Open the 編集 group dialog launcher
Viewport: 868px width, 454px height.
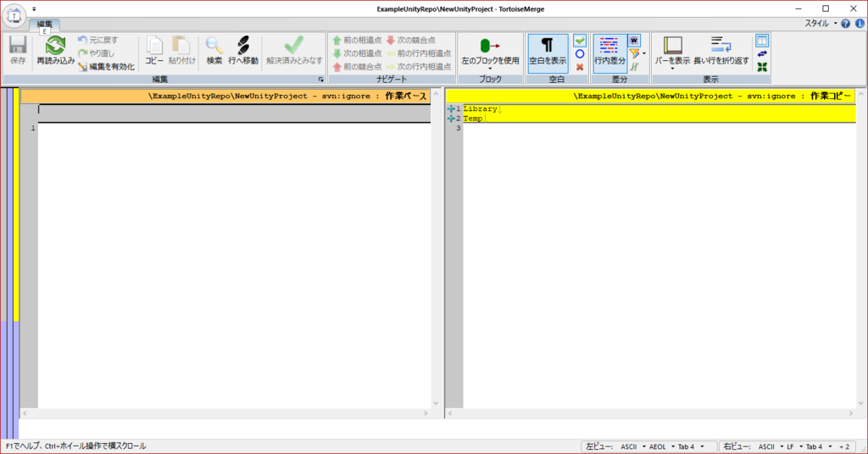click(x=320, y=80)
